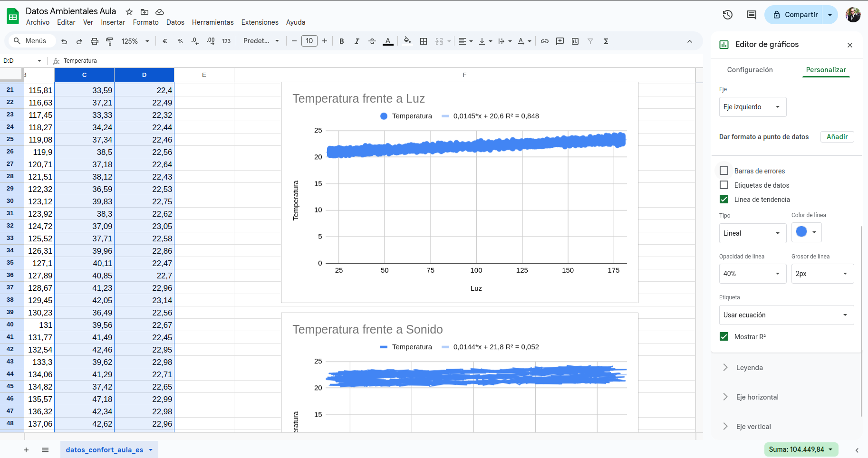Open the Tipo dropdown showing Lineal
Screen dimensions: 868x458
click(752, 233)
